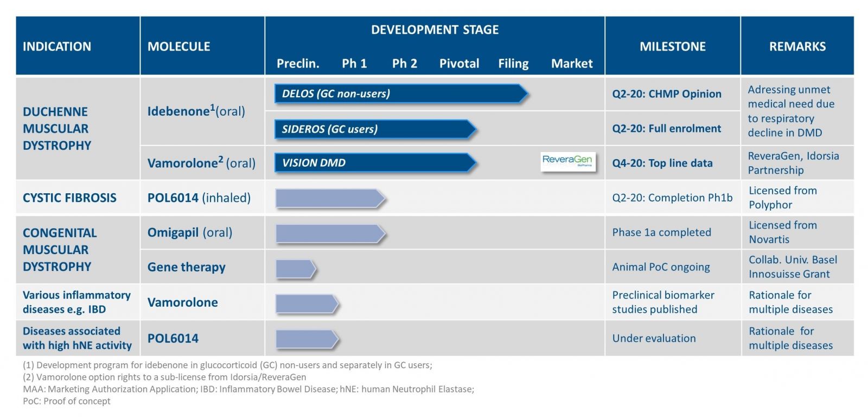Click the Filing stage label
This screenshot has width=868, height=417.
pos(513,64)
